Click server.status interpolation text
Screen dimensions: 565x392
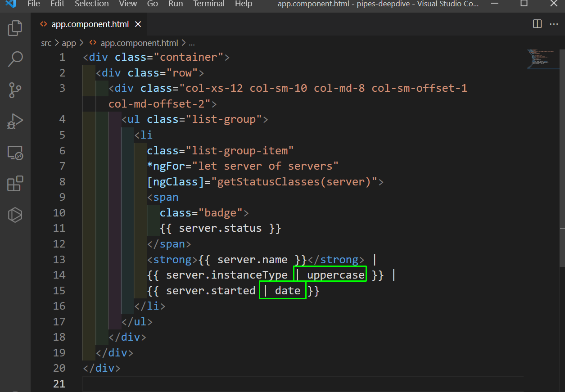tap(221, 228)
